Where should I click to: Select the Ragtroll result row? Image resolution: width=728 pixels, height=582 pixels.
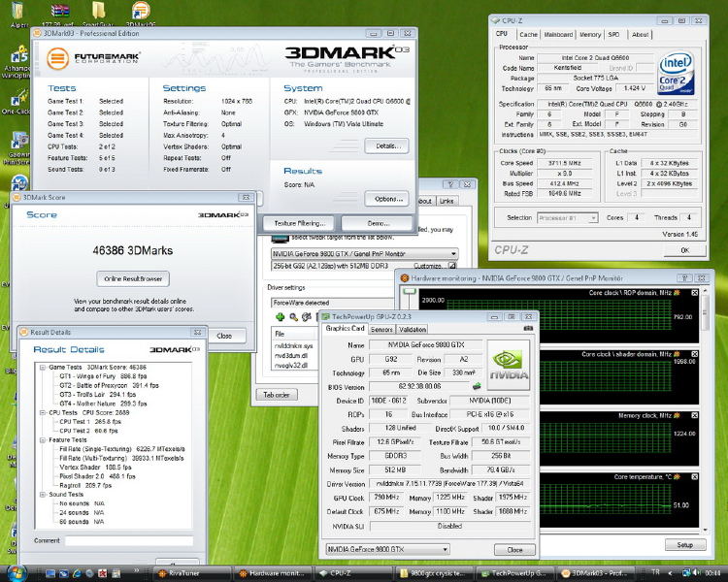(85, 485)
